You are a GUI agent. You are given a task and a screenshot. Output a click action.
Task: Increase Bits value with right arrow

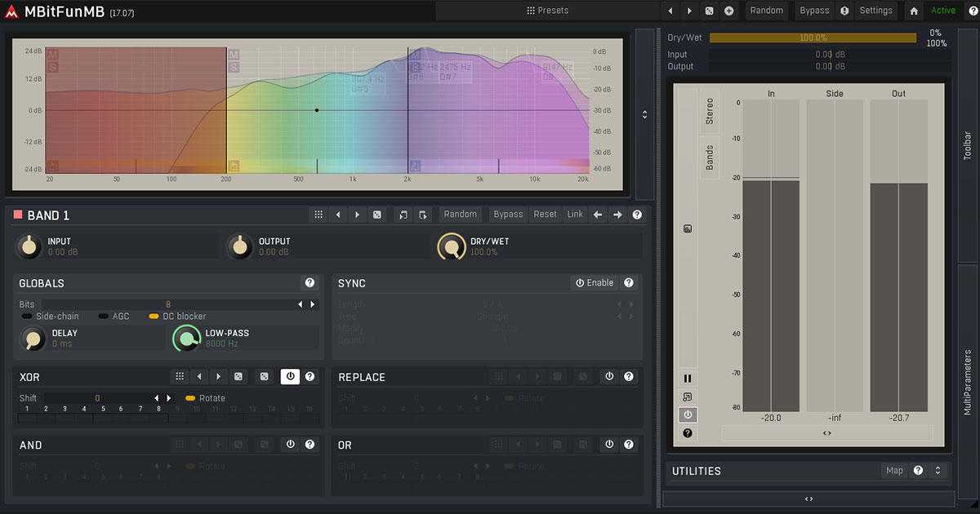[x=312, y=304]
